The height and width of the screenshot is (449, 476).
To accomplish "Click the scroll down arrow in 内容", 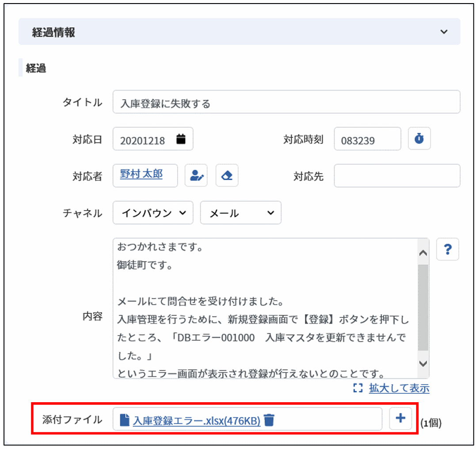I will (x=423, y=363).
